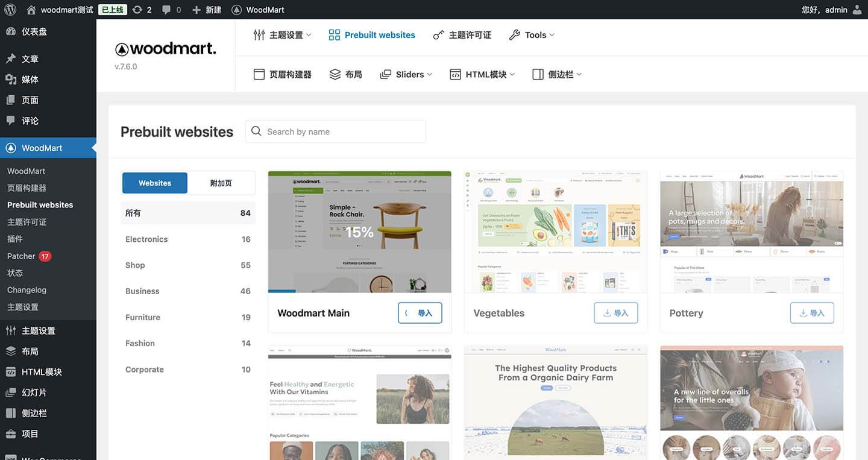Open the WoodMart admin bar item

pyautogui.click(x=258, y=10)
